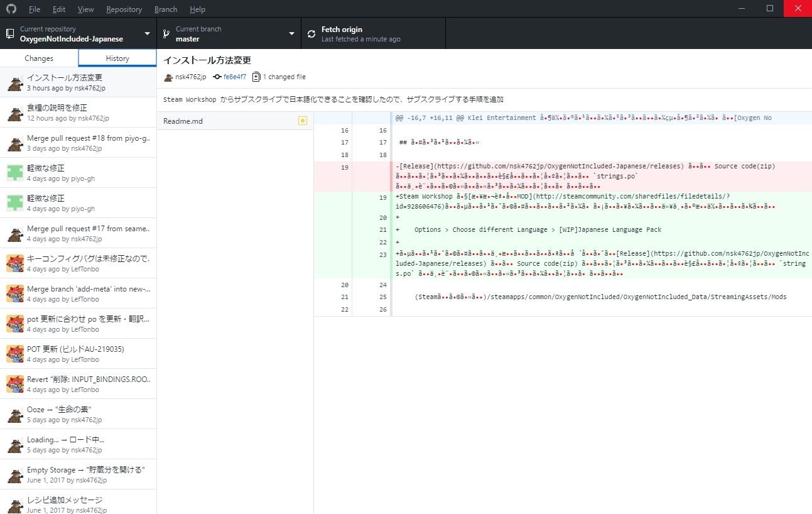The height and width of the screenshot is (514, 812).
Task: Click LefTonbo avatar on POT 更新 commit
Action: point(15,354)
